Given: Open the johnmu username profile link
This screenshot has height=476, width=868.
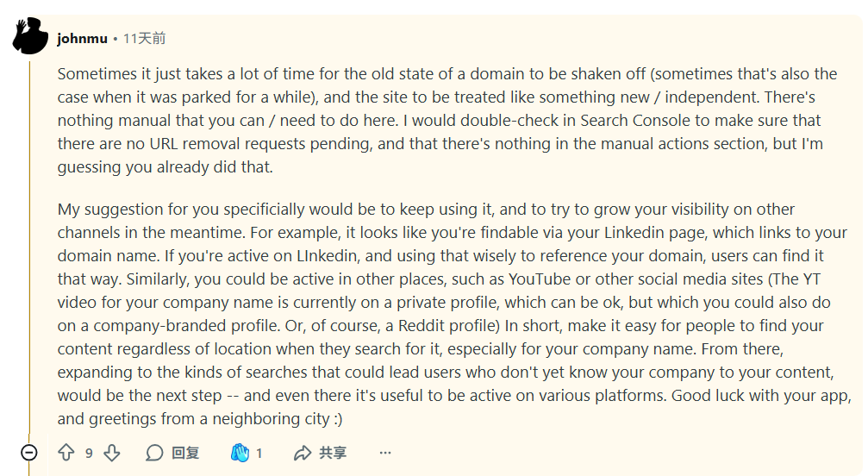Looking at the screenshot, I should point(82,39).
